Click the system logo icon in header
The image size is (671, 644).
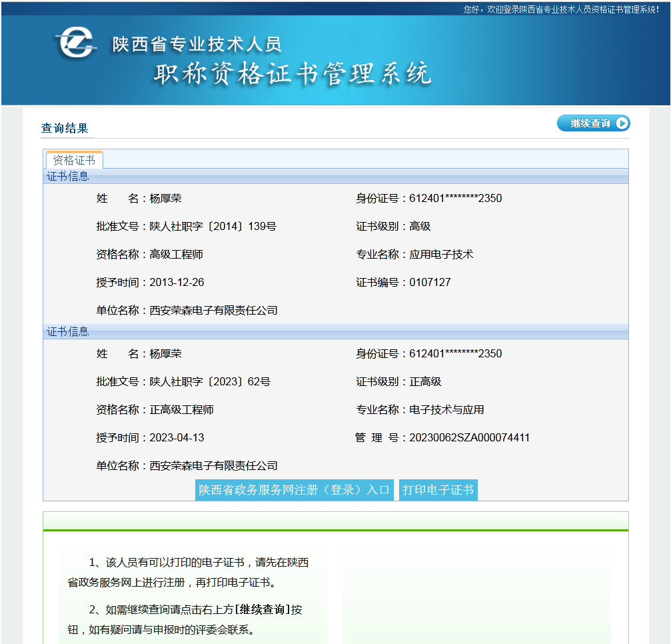pyautogui.click(x=76, y=43)
